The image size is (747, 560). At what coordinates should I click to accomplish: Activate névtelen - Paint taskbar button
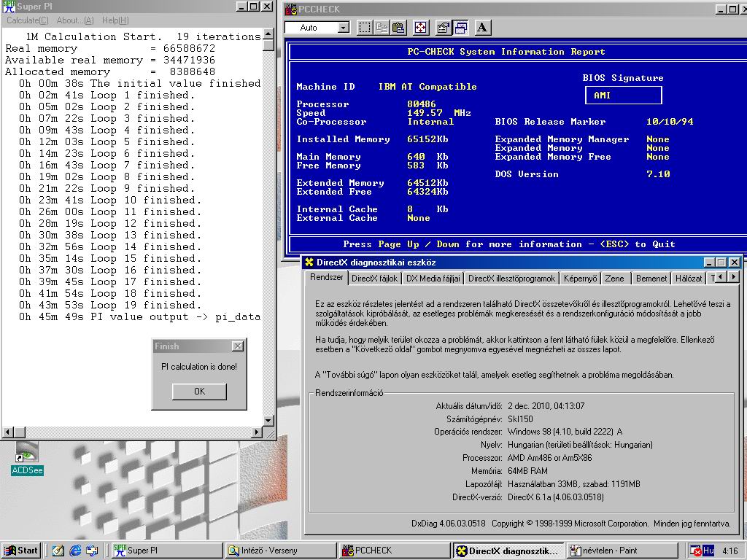[623, 551]
